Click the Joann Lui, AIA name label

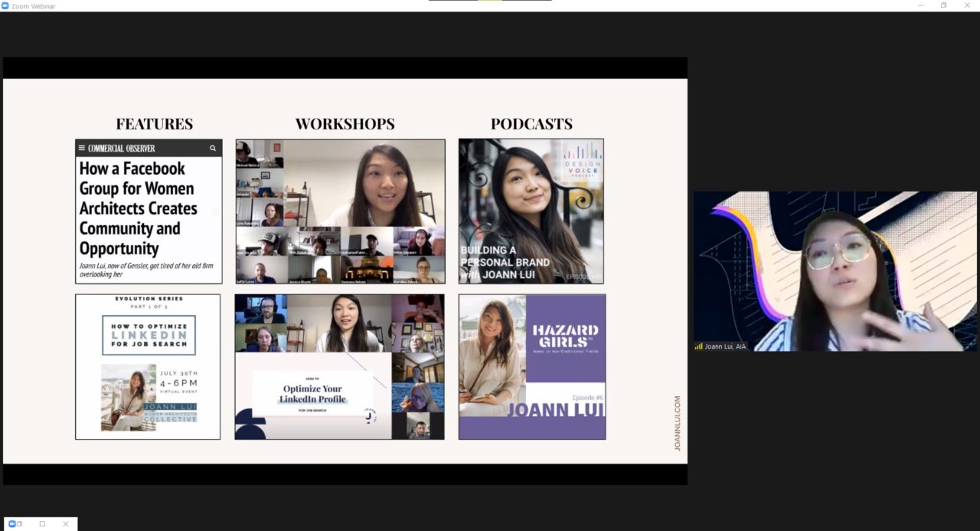725,346
